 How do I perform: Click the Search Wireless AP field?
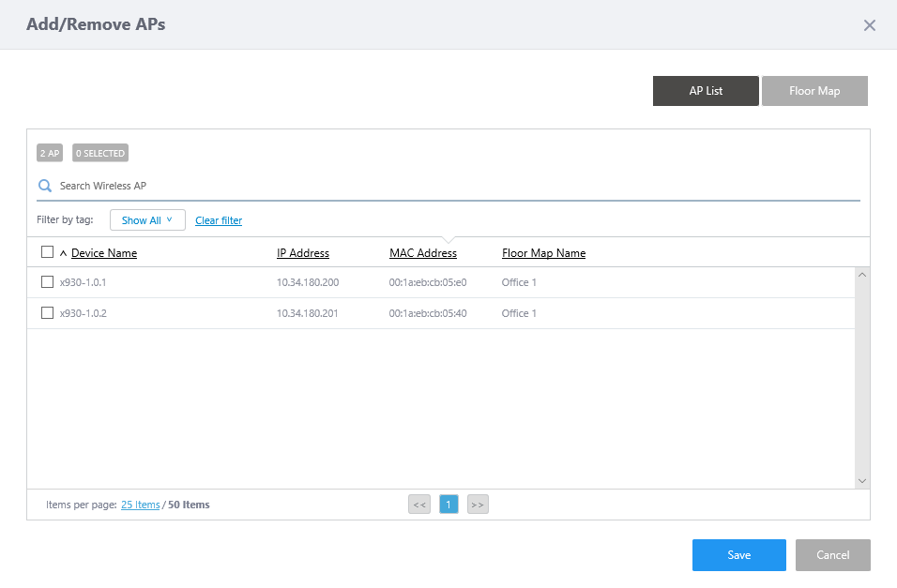[x=450, y=186]
